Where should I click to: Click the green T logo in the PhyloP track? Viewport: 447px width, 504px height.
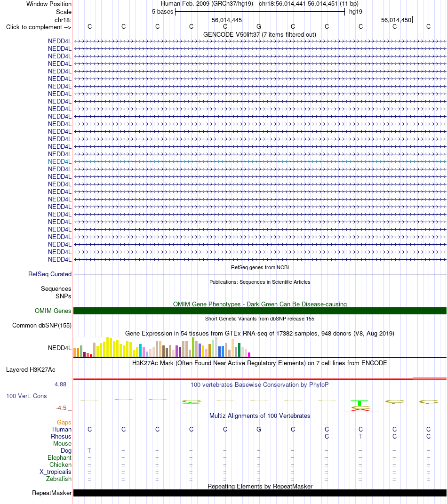coord(360,403)
